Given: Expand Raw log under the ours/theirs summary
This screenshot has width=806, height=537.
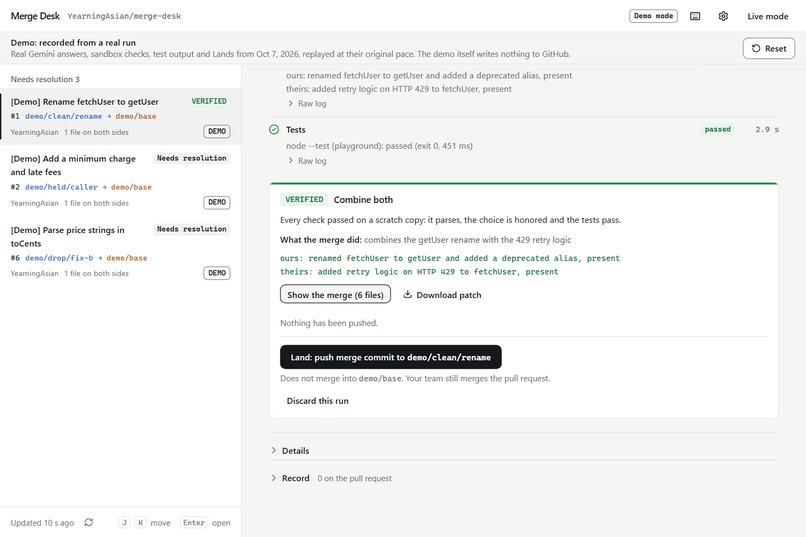Looking at the screenshot, I should point(307,103).
